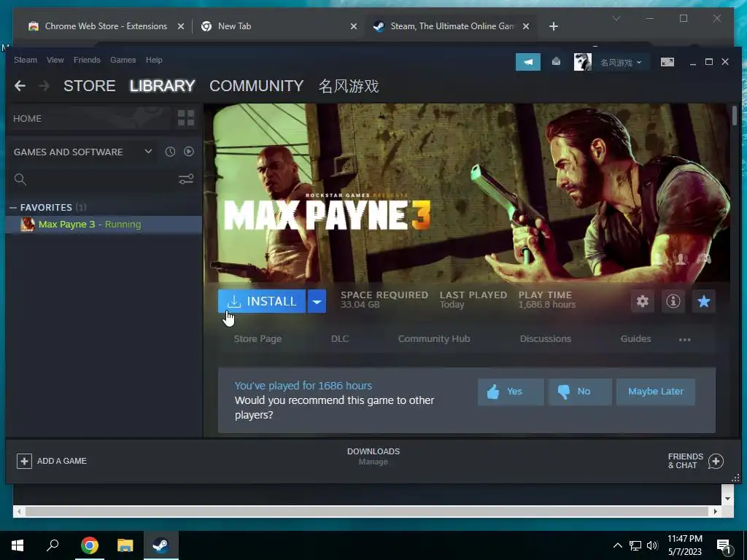Click the Chrome taskbar icon
Screen dimensions: 747x560
point(89,545)
